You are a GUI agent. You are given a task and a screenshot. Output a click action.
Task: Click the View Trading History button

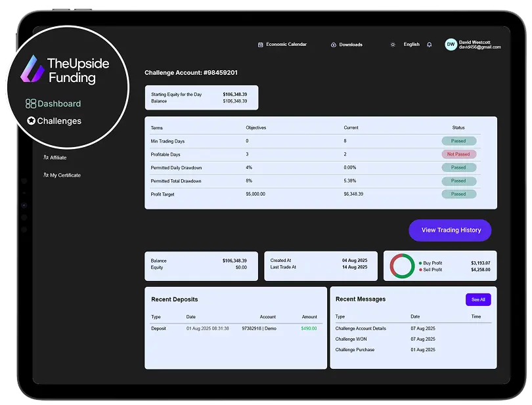[x=450, y=230]
